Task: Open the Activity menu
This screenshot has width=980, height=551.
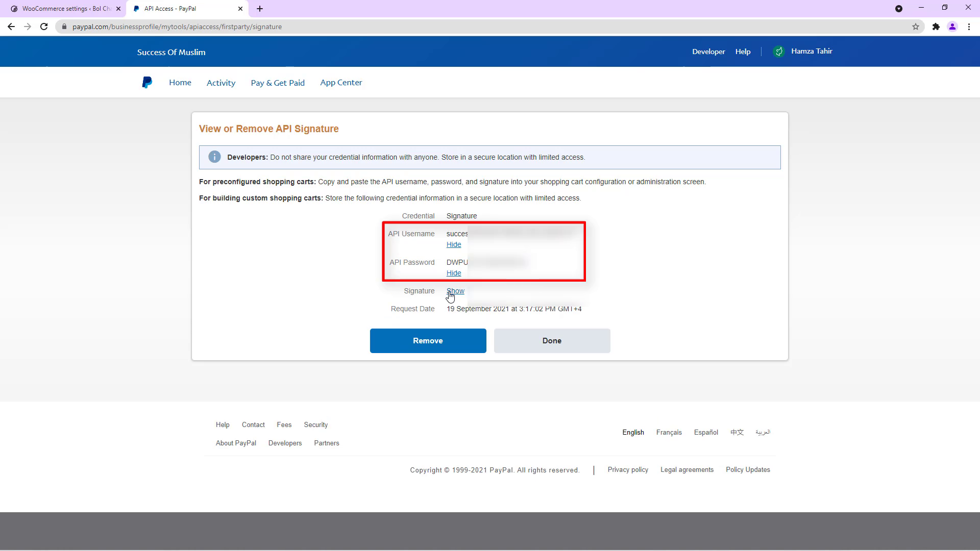Action: 221,83
